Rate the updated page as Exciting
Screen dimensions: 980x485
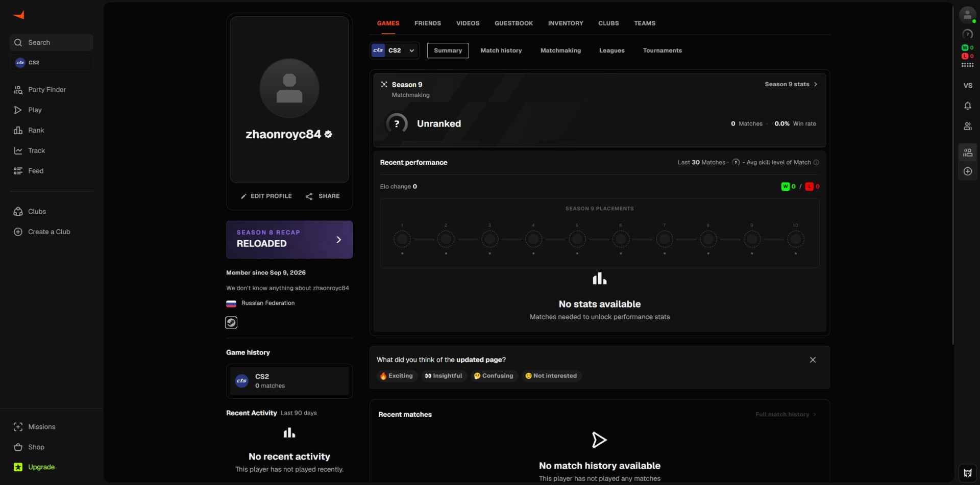(396, 376)
